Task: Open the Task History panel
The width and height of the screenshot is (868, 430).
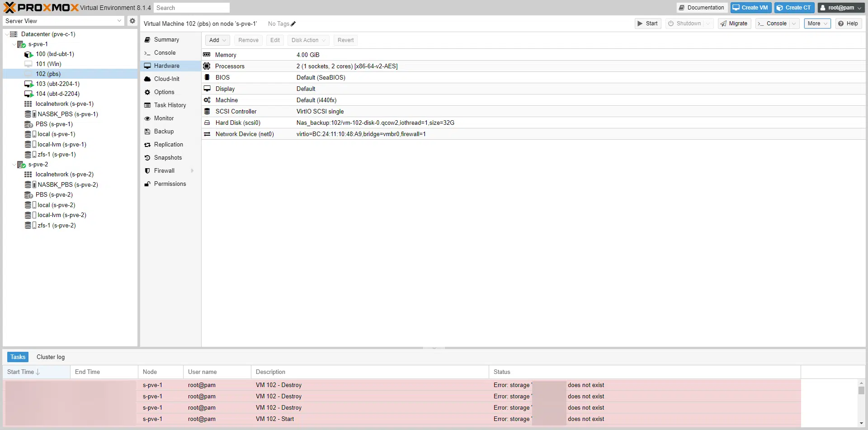Action: point(170,105)
